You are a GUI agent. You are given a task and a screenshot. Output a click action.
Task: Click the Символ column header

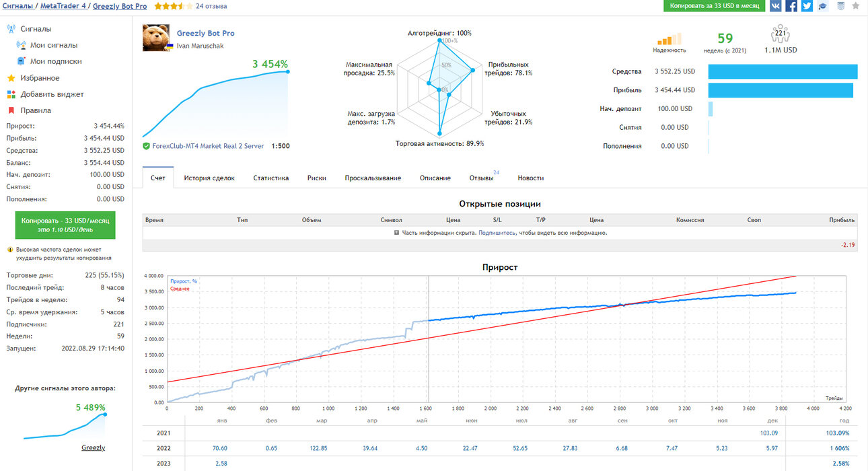391,220
